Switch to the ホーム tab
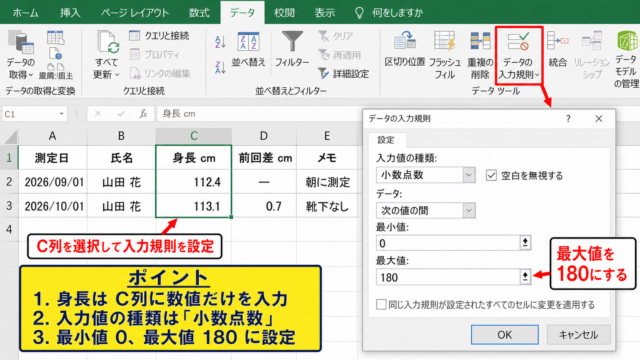The height and width of the screenshot is (360, 640). 26,13
